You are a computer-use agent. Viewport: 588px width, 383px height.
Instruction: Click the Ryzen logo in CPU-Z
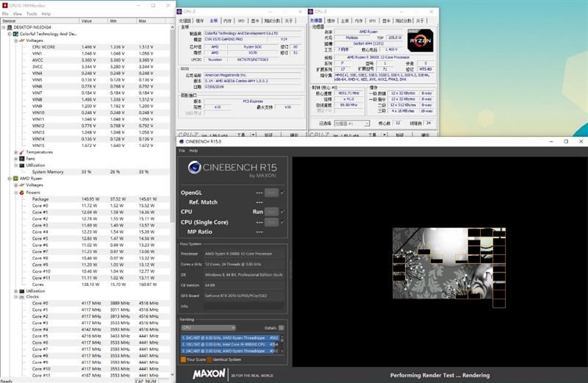click(x=420, y=40)
